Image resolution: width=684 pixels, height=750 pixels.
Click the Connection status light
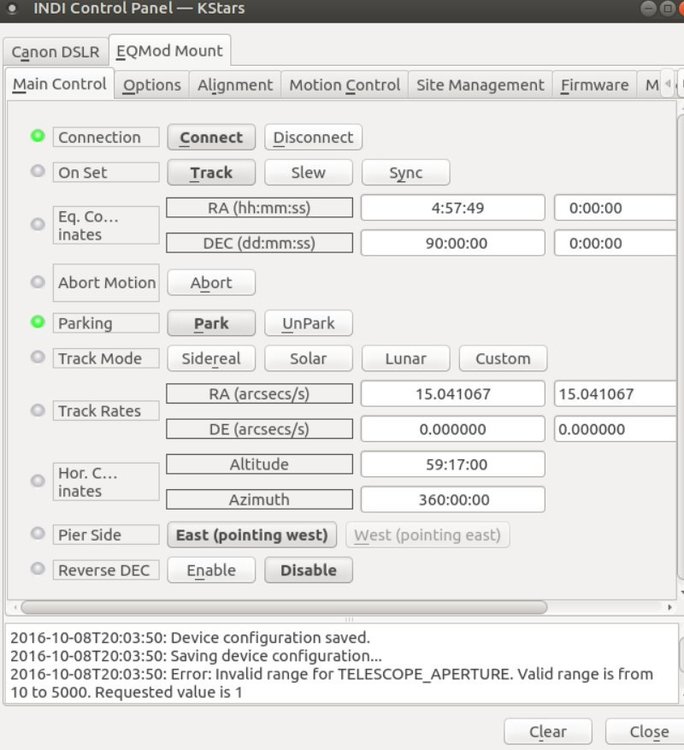[x=37, y=136]
